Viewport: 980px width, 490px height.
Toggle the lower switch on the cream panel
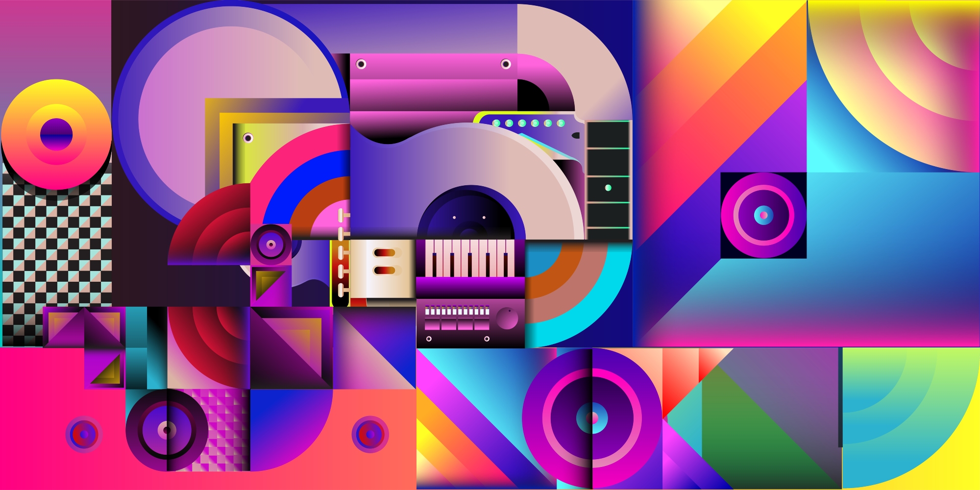point(385,270)
